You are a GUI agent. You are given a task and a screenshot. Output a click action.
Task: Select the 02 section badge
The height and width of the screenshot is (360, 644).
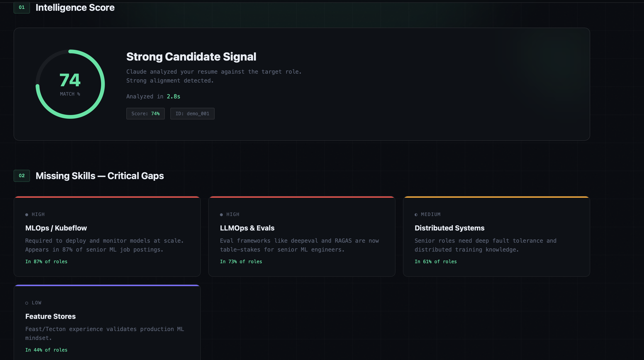[x=22, y=176]
